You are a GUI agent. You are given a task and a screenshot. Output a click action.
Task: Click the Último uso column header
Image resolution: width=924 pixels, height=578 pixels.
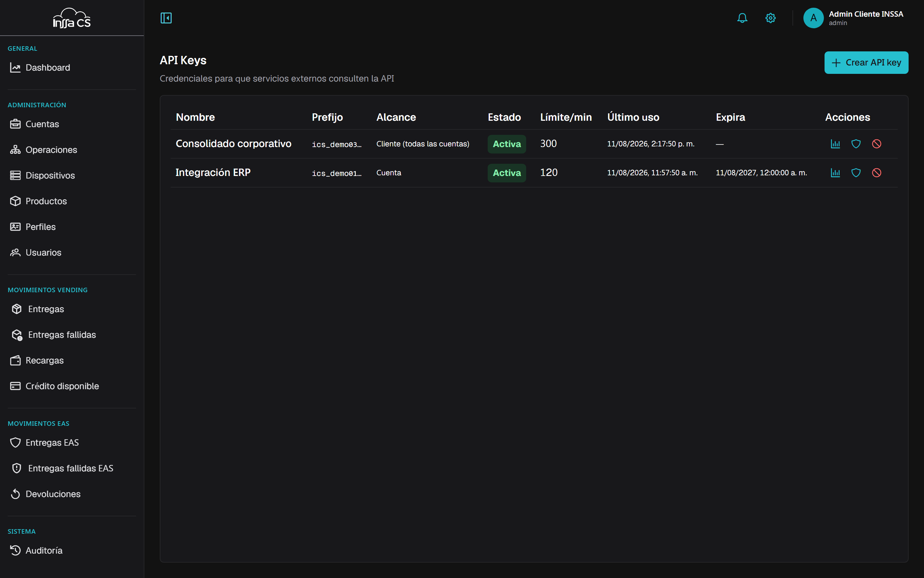point(633,117)
